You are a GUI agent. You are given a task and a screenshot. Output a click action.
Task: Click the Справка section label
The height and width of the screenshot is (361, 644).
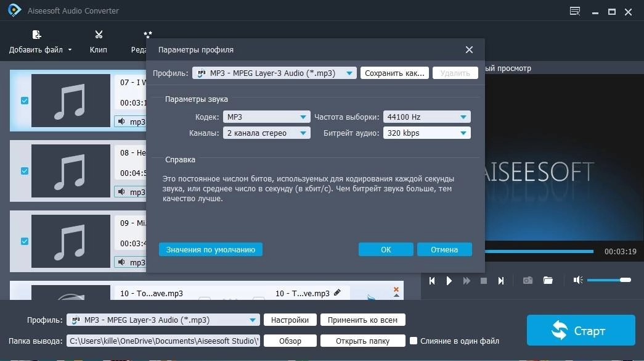pos(181,160)
